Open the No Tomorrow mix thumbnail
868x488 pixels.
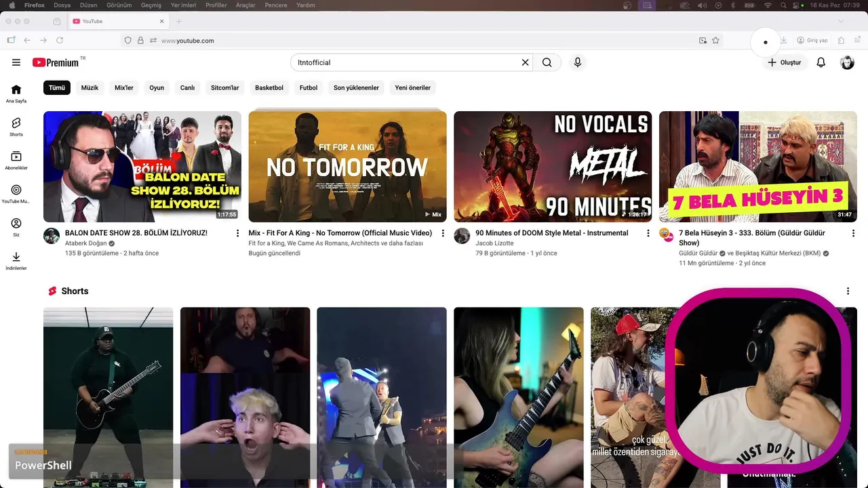tap(347, 167)
